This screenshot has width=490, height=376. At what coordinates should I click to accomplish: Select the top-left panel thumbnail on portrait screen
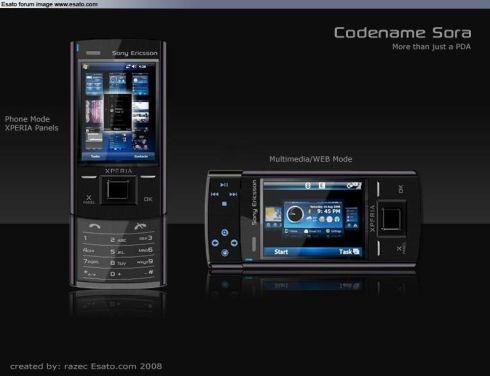[x=94, y=85]
